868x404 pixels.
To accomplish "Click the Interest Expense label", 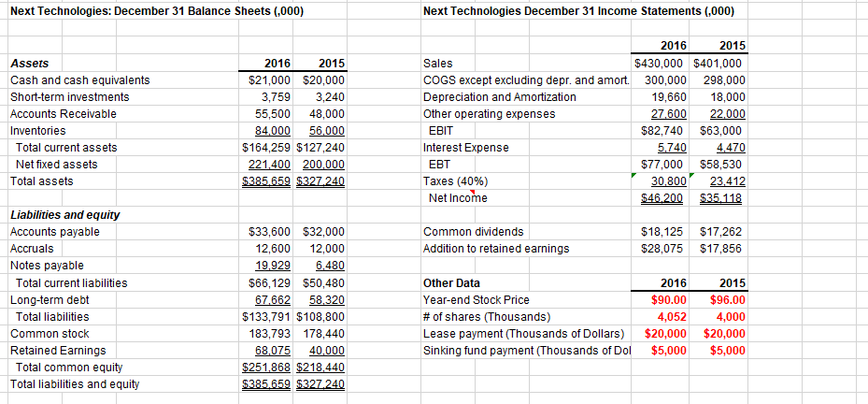I will tap(466, 148).
